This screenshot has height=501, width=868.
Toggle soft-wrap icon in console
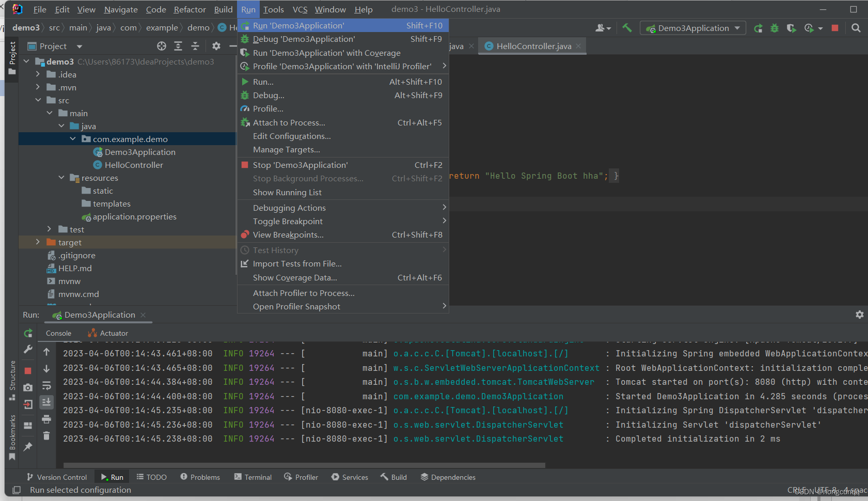(46, 385)
